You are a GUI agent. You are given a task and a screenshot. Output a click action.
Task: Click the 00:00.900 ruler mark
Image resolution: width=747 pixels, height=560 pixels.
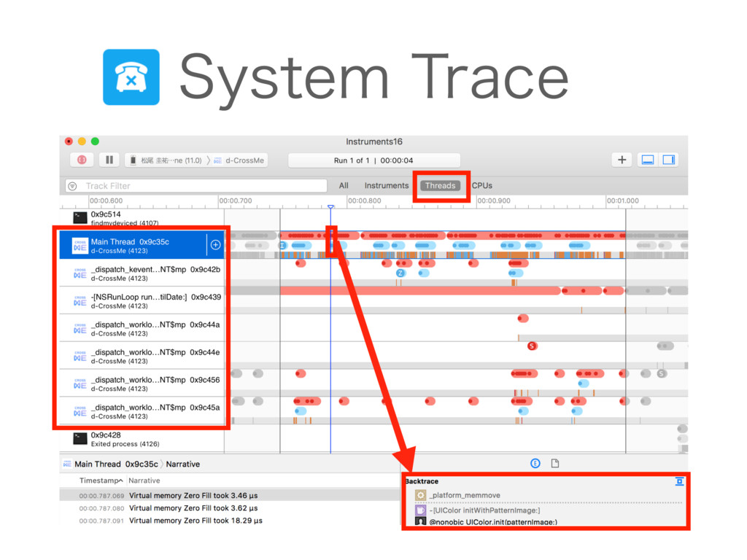tap(494, 201)
